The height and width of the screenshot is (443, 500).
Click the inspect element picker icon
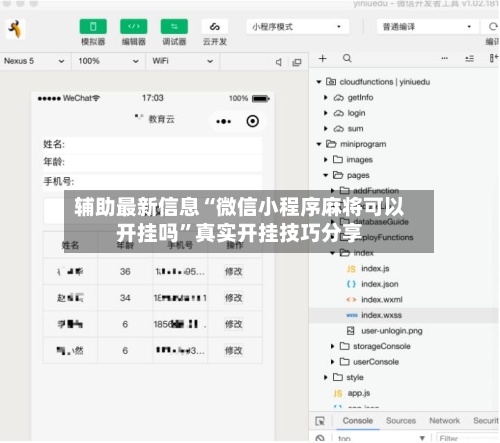tap(320, 421)
